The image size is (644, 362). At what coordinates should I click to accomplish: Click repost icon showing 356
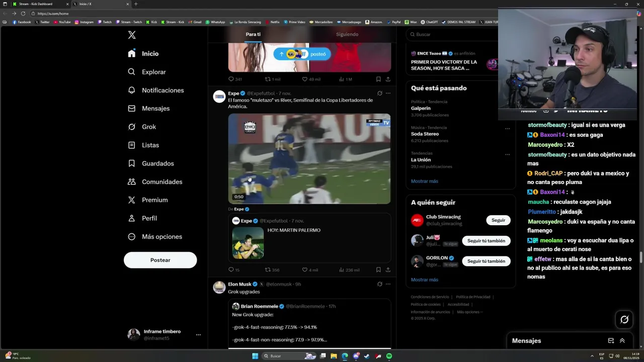[268, 270]
